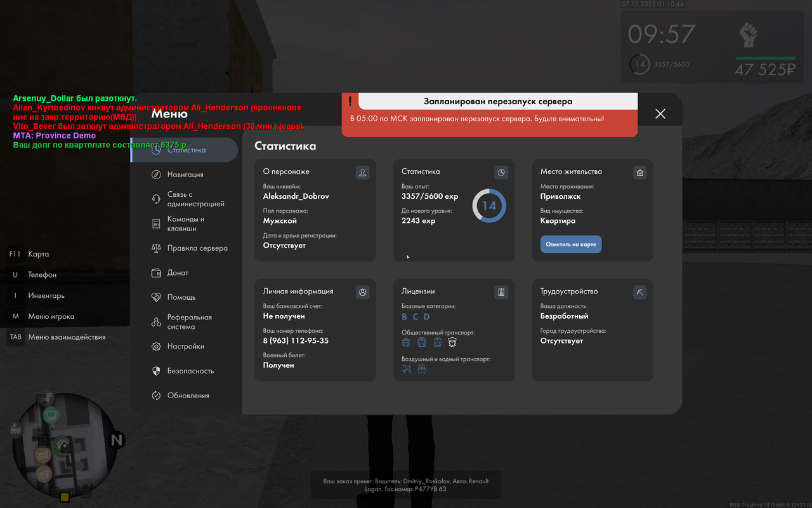The image size is (812, 508).
Task: Click the Не получен bank account value
Action: click(x=284, y=316)
